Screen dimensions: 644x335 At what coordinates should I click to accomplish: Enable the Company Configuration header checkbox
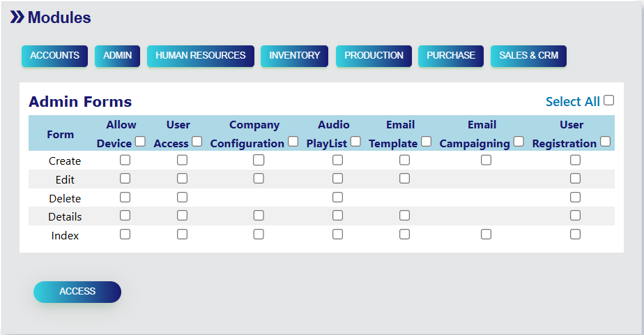click(293, 142)
